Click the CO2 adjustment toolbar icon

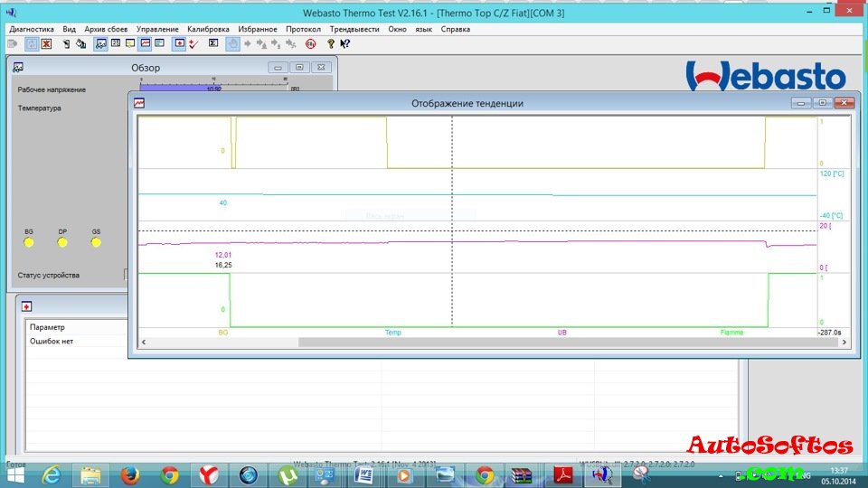coord(310,43)
